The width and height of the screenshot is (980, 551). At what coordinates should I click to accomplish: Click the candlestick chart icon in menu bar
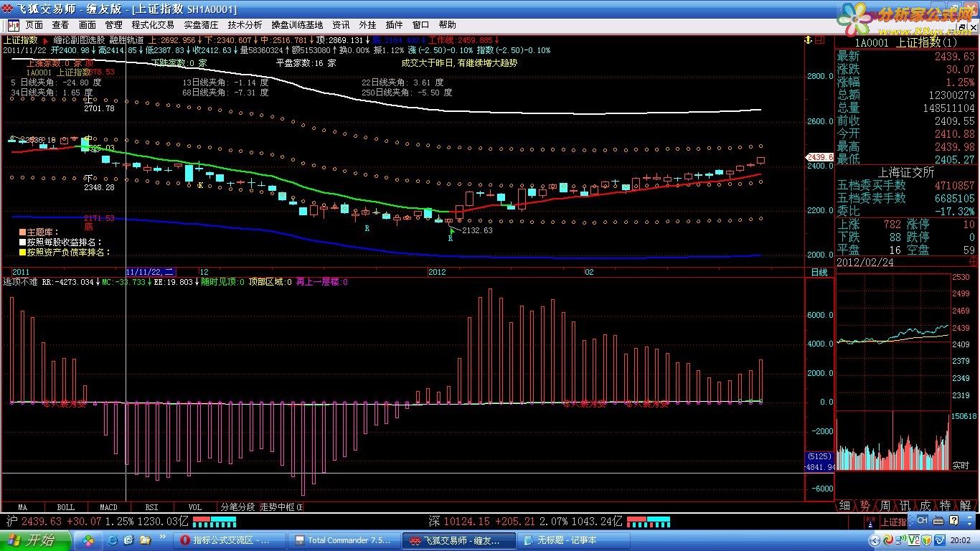tap(13, 24)
